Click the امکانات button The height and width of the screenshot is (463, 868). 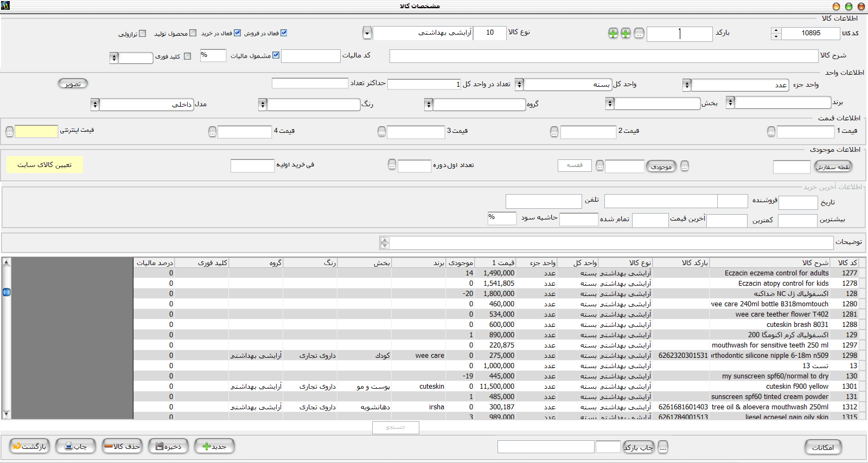coord(823,447)
